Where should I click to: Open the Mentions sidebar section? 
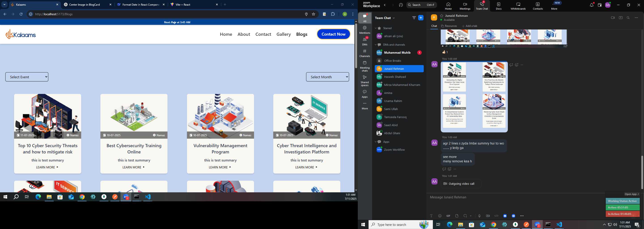pyautogui.click(x=365, y=30)
